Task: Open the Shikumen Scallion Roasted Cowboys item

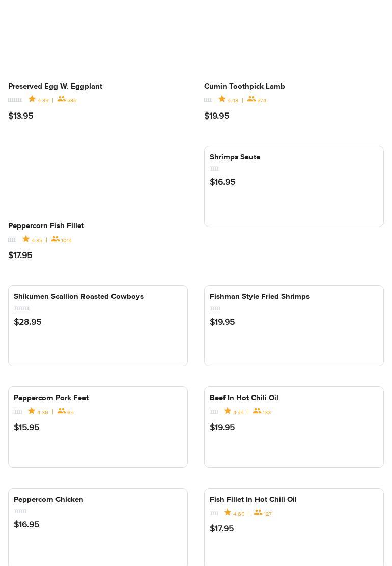Action: coord(98,326)
